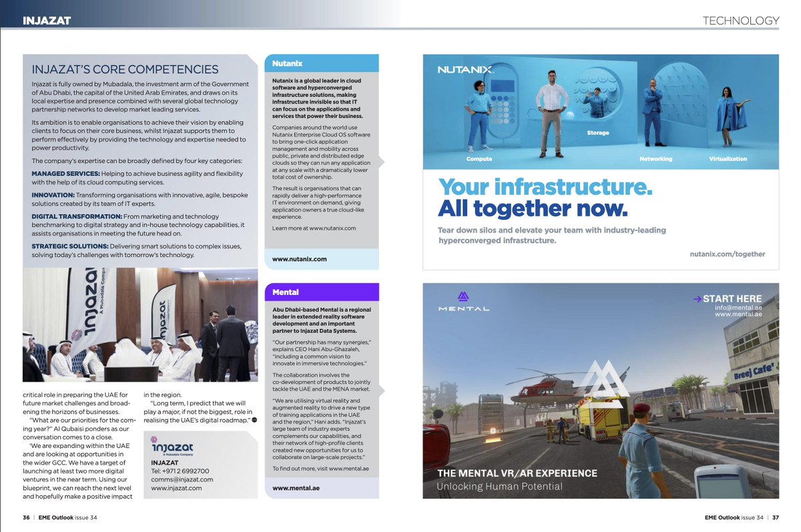Click the INJAZAT page header

[x=47, y=20]
